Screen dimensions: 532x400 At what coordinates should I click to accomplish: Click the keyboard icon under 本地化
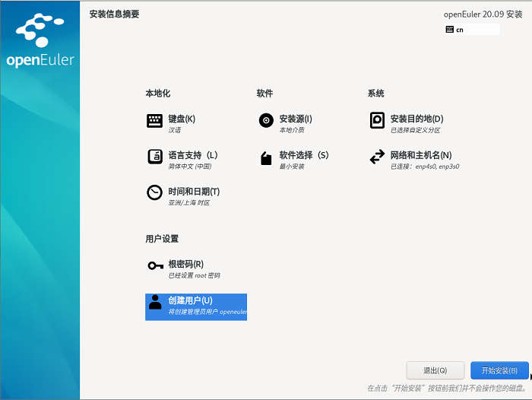pos(155,121)
